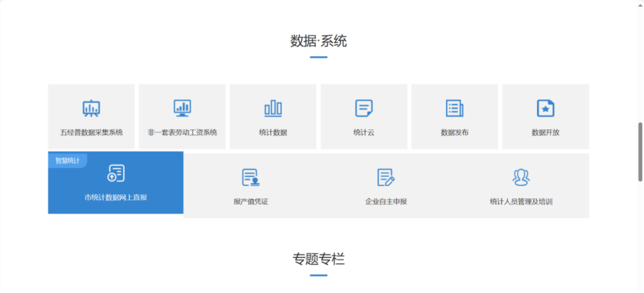The height and width of the screenshot is (293, 644).
Task: Open the 报产值凭证 label link
Action: (251, 202)
